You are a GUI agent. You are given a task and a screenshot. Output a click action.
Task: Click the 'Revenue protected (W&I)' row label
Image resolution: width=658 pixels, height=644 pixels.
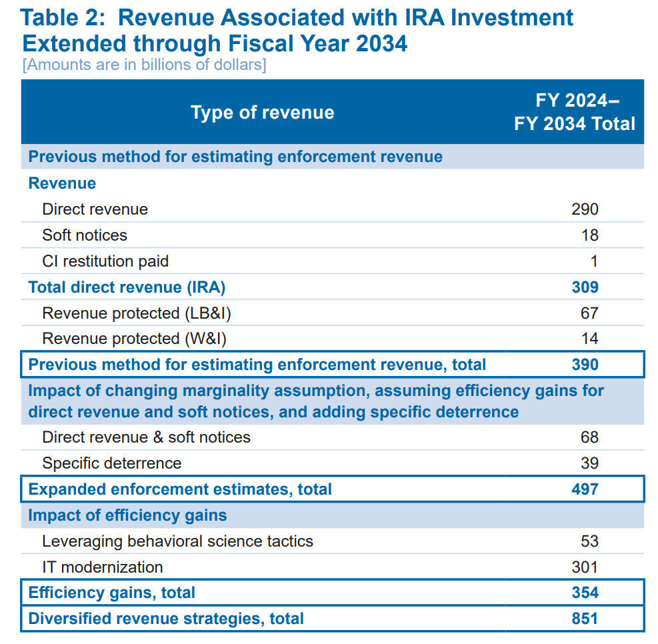point(134,339)
